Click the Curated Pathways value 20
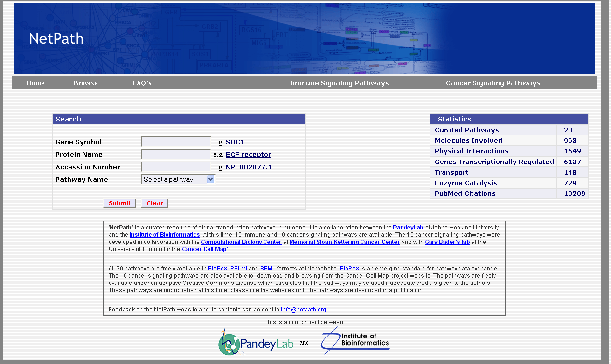 tap(568, 130)
